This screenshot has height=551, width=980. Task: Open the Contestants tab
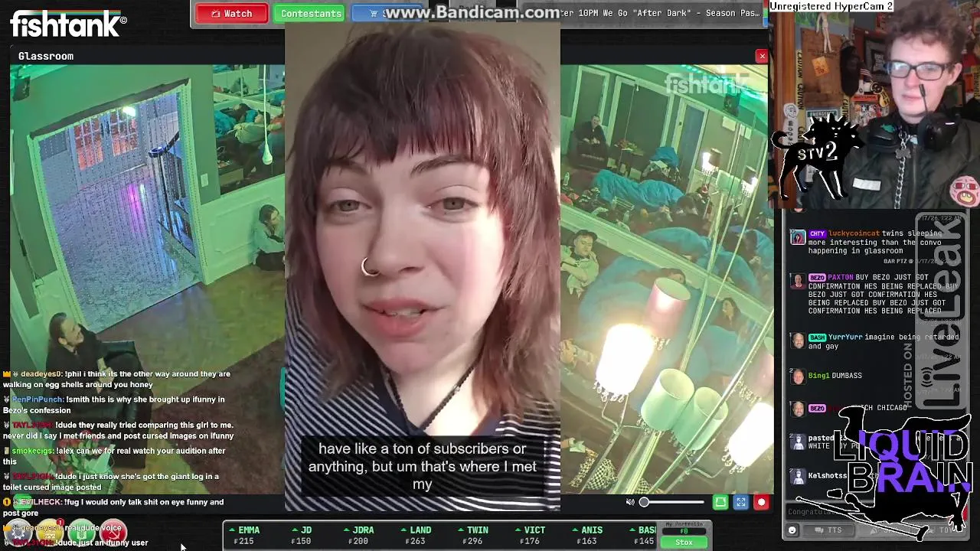coord(311,14)
